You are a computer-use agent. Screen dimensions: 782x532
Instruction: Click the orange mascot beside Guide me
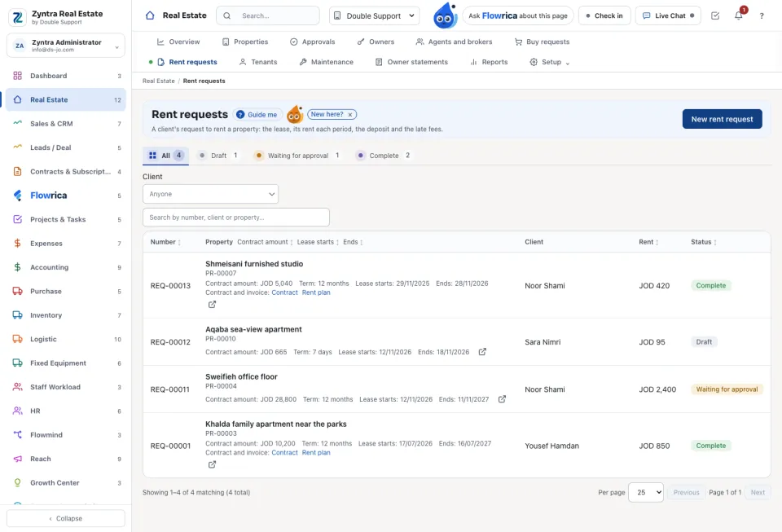[x=295, y=115]
